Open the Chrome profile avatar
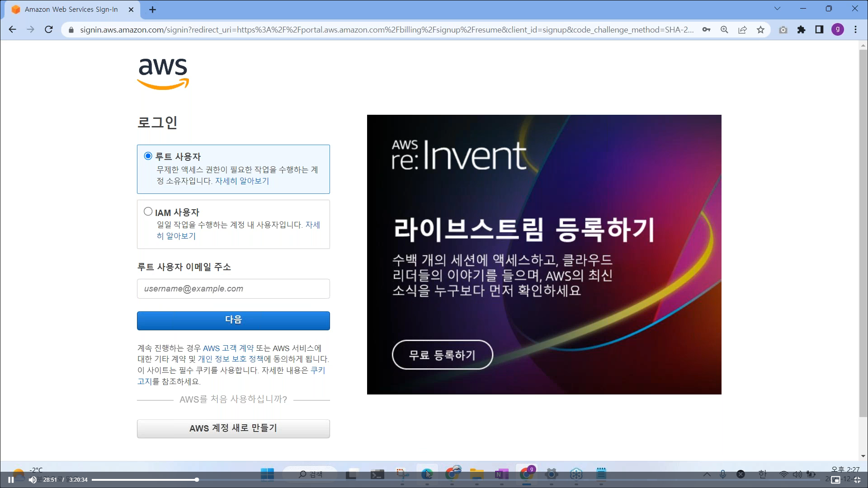868x488 pixels. (837, 30)
